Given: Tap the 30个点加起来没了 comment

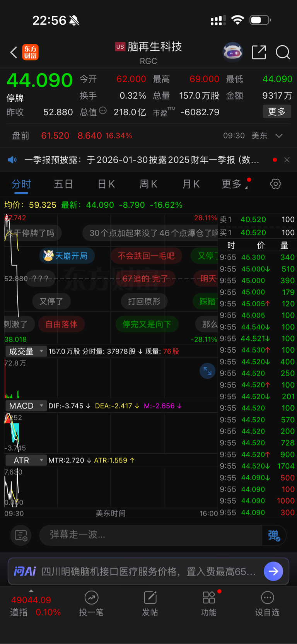Looking at the screenshot, I should (151, 233).
